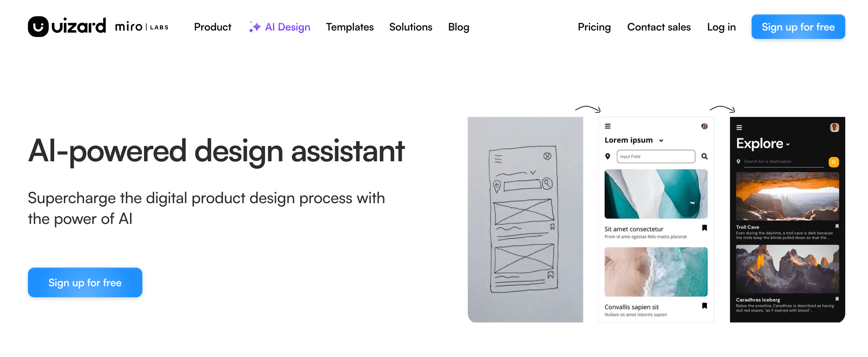
Task: Open the Solutions menu
Action: pos(410,27)
